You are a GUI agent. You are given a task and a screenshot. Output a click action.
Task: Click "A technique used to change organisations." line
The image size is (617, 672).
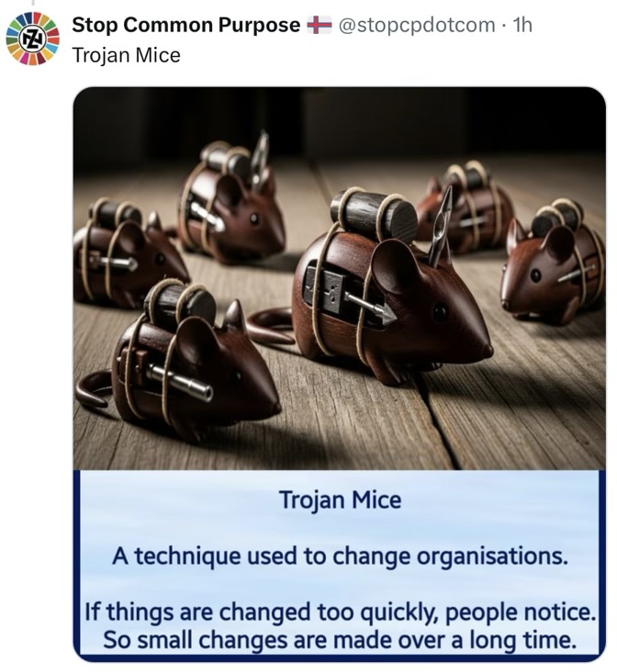tap(340, 555)
